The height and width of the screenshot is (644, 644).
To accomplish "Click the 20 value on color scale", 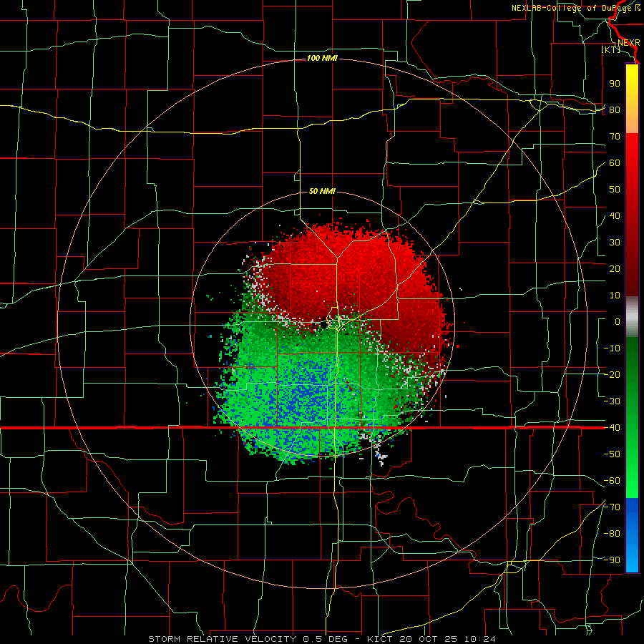I will [615, 269].
